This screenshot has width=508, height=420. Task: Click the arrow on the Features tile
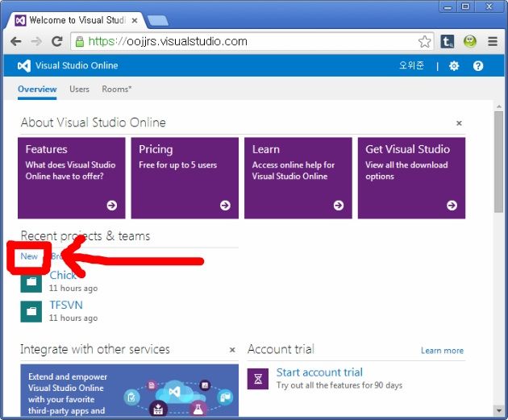pyautogui.click(x=112, y=205)
